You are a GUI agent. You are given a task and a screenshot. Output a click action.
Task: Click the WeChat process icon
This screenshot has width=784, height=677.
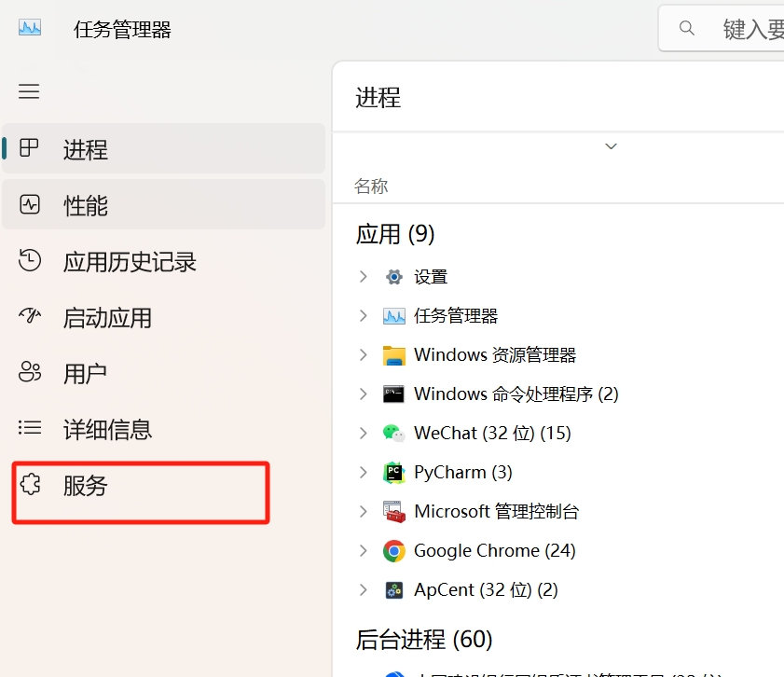click(x=393, y=433)
